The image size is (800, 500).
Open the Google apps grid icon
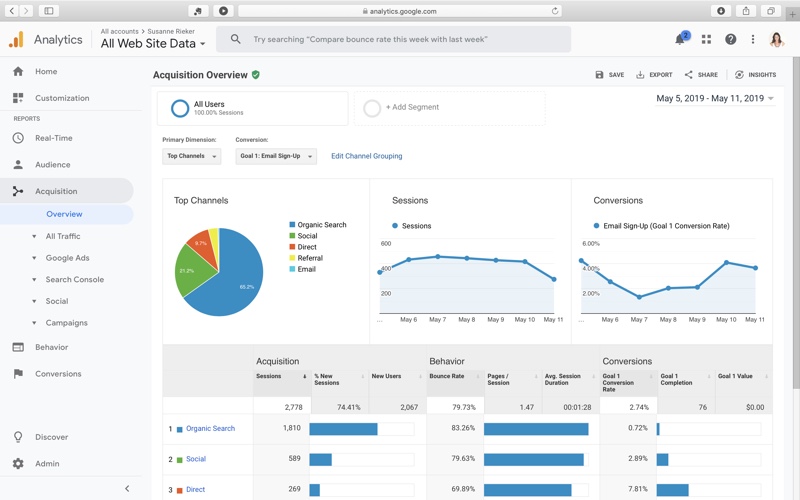(x=706, y=40)
